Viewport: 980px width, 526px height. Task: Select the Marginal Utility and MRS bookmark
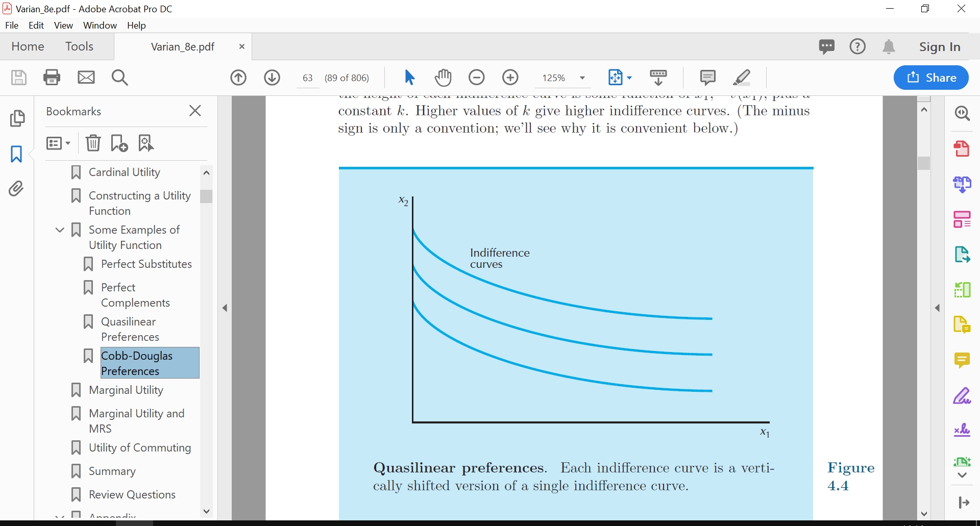pos(136,421)
